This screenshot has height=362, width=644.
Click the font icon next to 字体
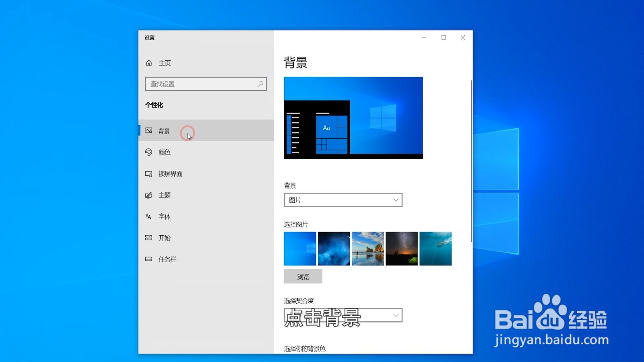click(149, 216)
